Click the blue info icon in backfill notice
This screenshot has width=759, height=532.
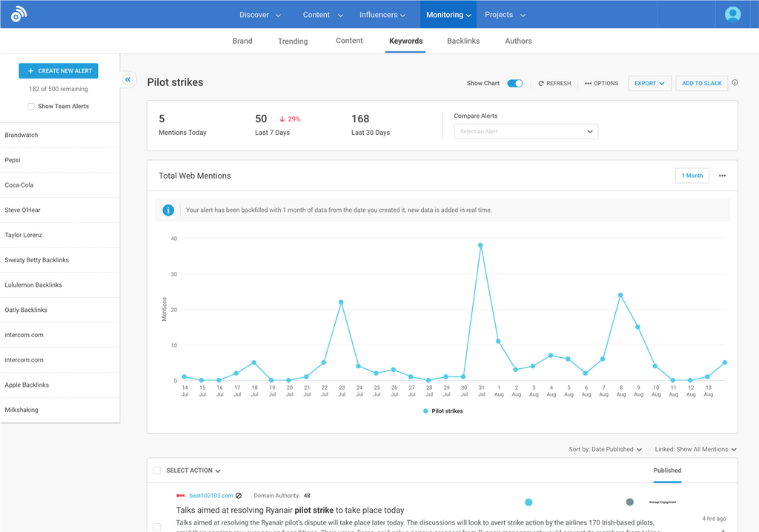tap(168, 210)
